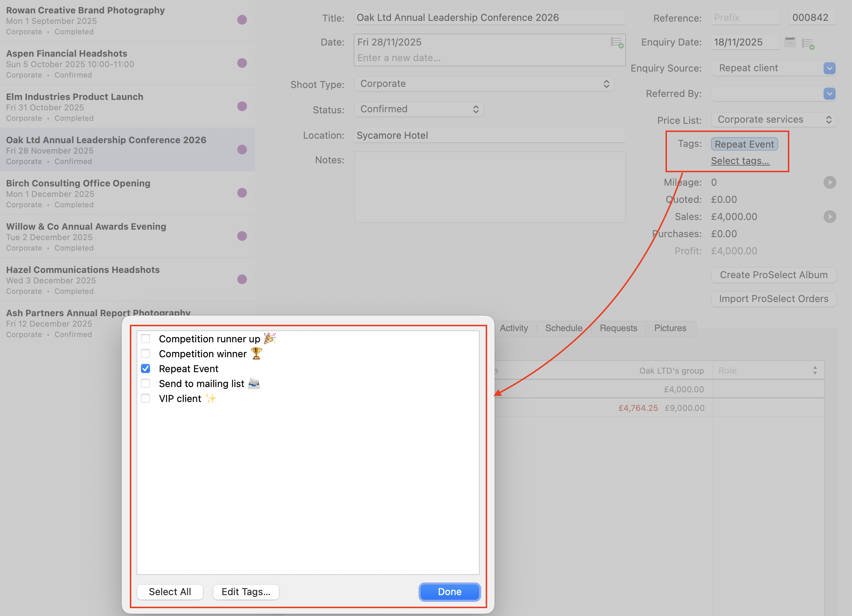Click purple dot on Birch Consulting Office Opening
Screen dimensions: 852x616
click(242, 193)
